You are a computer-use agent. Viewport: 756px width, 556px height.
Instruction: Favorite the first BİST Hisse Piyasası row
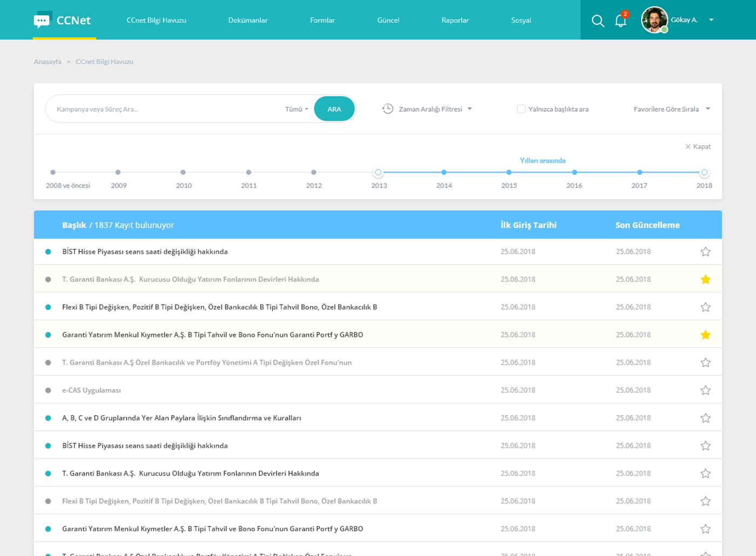tap(705, 252)
